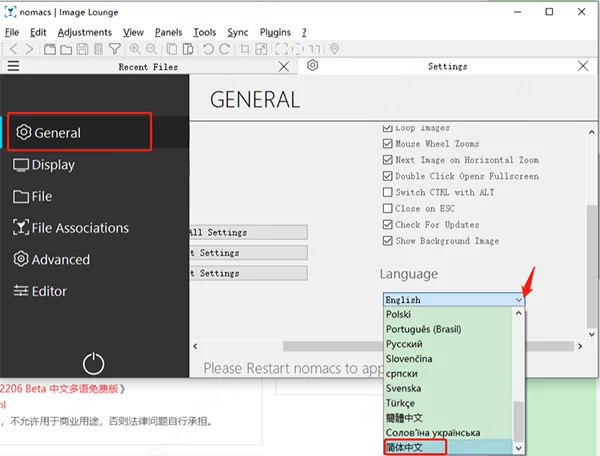Choose Svenska in the language list

[403, 388]
